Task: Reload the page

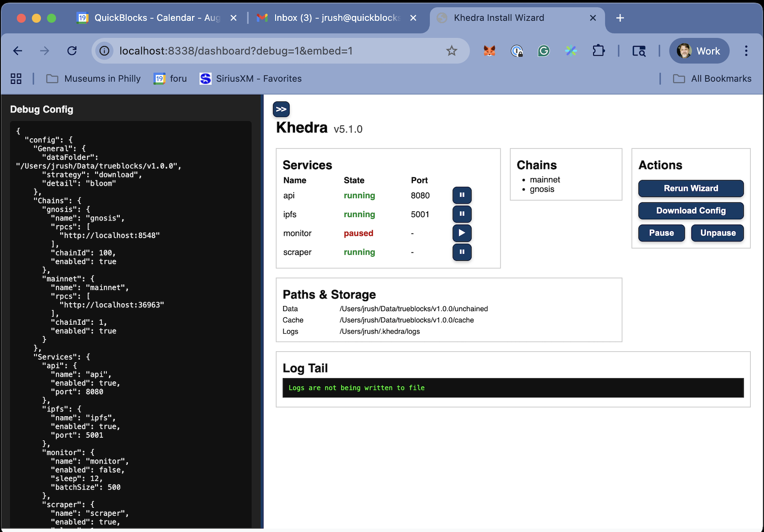Action: [72, 51]
